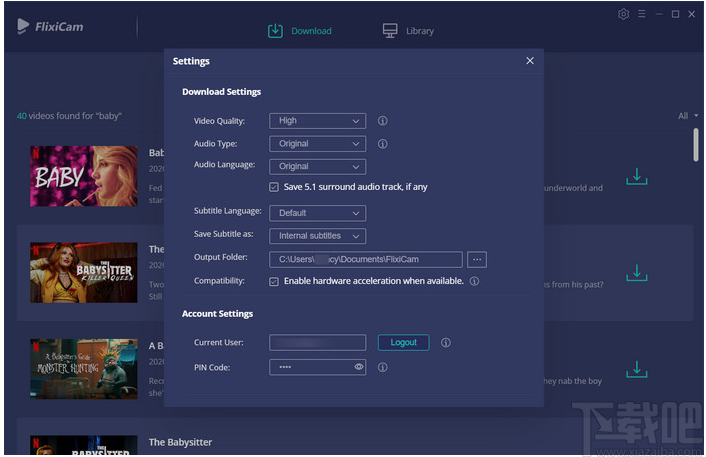Show info for Video Quality
Screen dimensions: 706x457
382,121
